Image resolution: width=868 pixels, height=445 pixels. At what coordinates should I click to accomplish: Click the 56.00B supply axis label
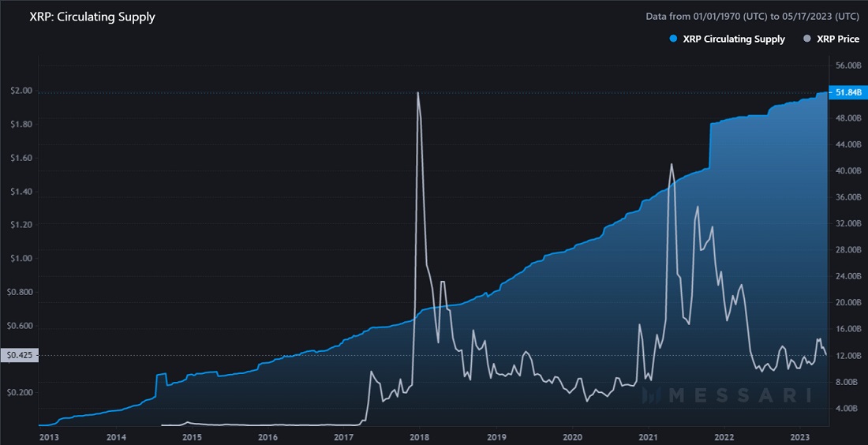point(848,65)
